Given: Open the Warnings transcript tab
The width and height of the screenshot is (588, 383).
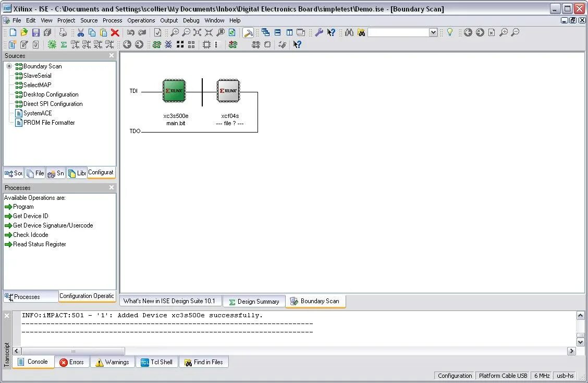Looking at the screenshot, I should click(x=112, y=362).
